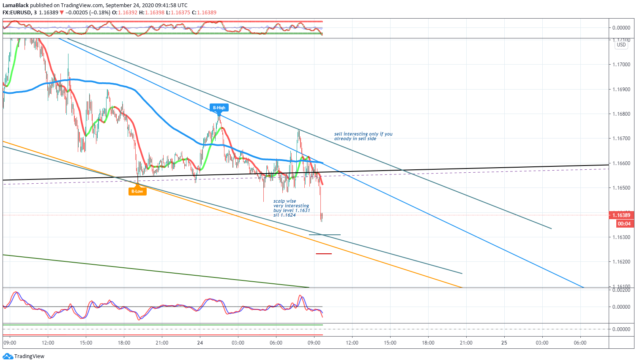Click the High value H:1.16398
The height and width of the screenshot is (364, 637).
click(152, 13)
